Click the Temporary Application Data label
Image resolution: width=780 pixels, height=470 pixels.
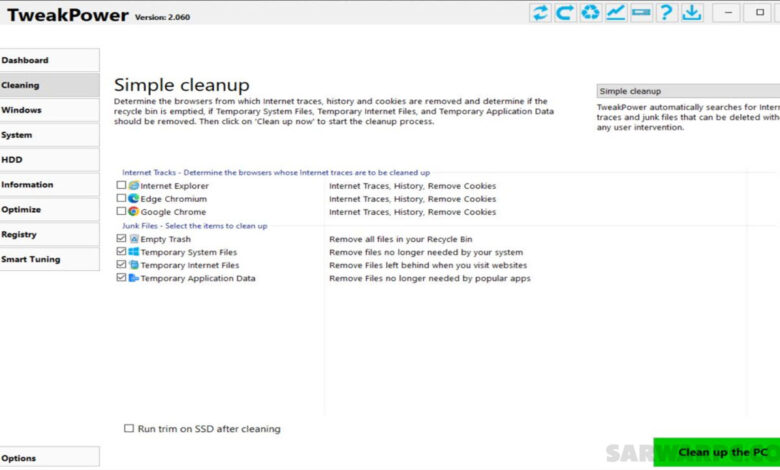pos(198,278)
